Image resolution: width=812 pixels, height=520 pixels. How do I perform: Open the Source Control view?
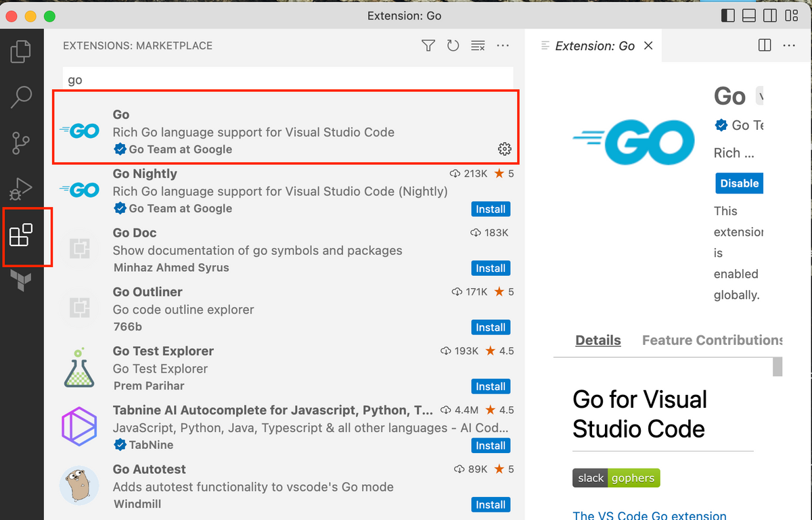coord(21,143)
